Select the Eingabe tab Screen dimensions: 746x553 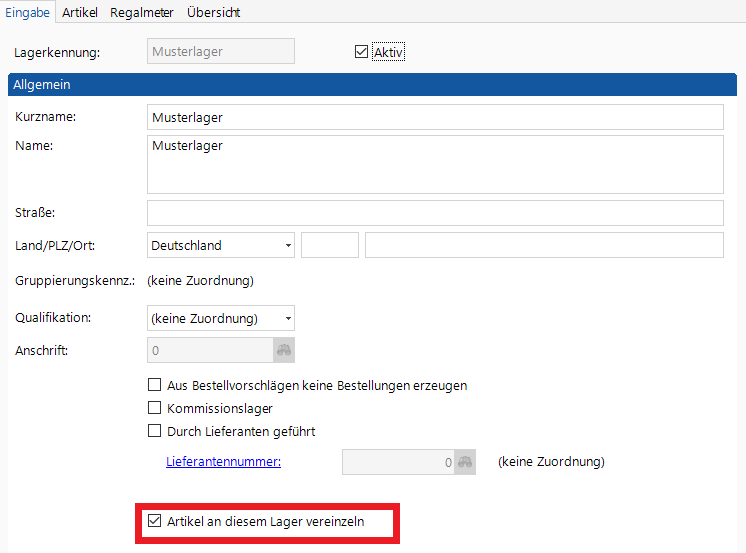tap(28, 13)
